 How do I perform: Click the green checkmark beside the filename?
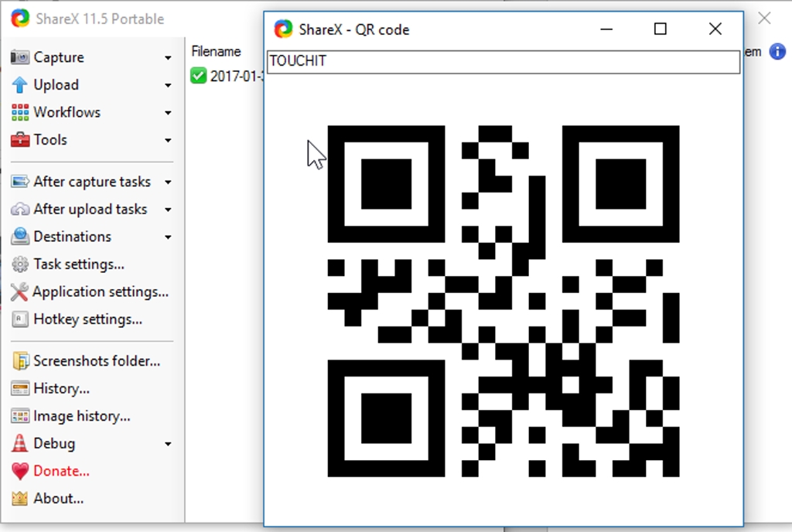(199, 76)
